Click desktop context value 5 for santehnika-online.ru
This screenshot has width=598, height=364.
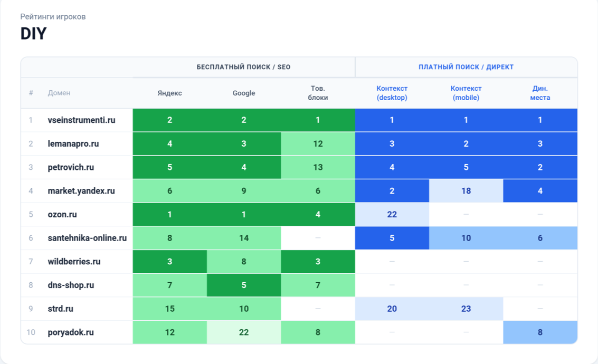[392, 238]
